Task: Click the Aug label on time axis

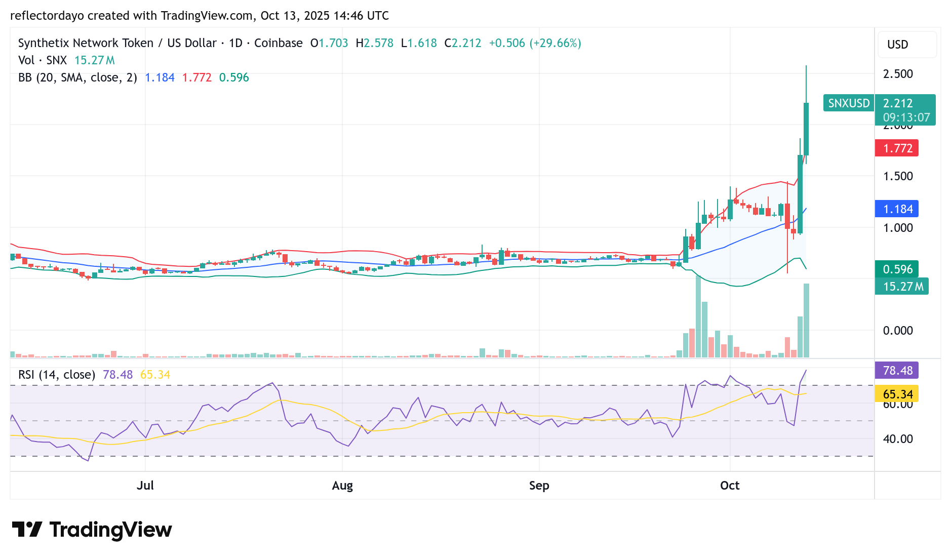Action: pyautogui.click(x=342, y=486)
